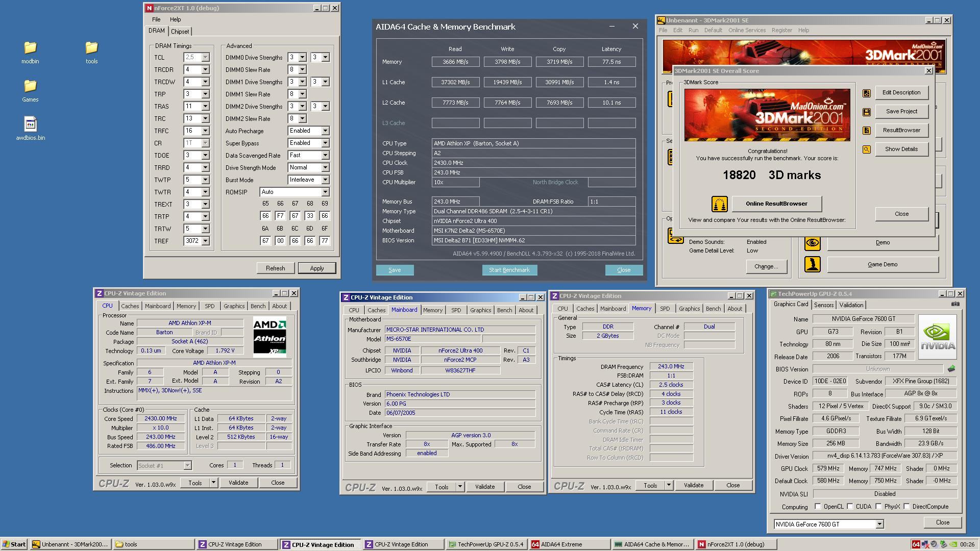Open the TRCDR timing dropdown
This screenshot has height=551, width=980.
pos(205,70)
